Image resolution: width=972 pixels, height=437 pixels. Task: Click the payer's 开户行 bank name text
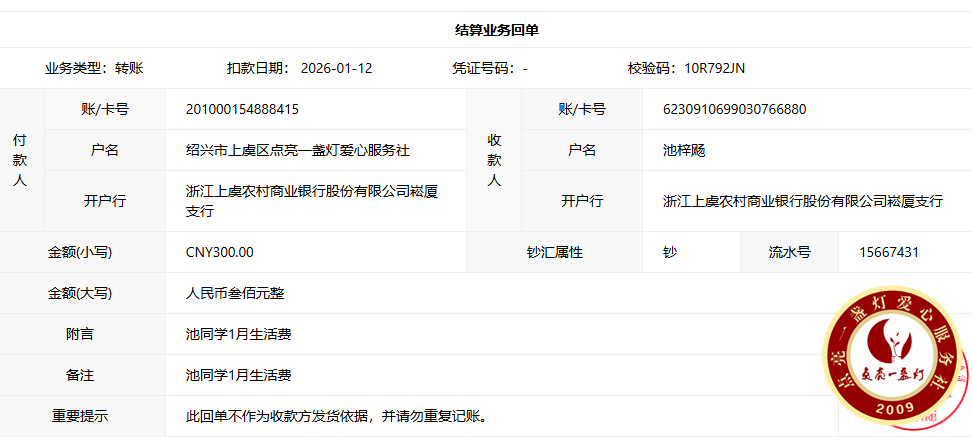click(x=311, y=201)
